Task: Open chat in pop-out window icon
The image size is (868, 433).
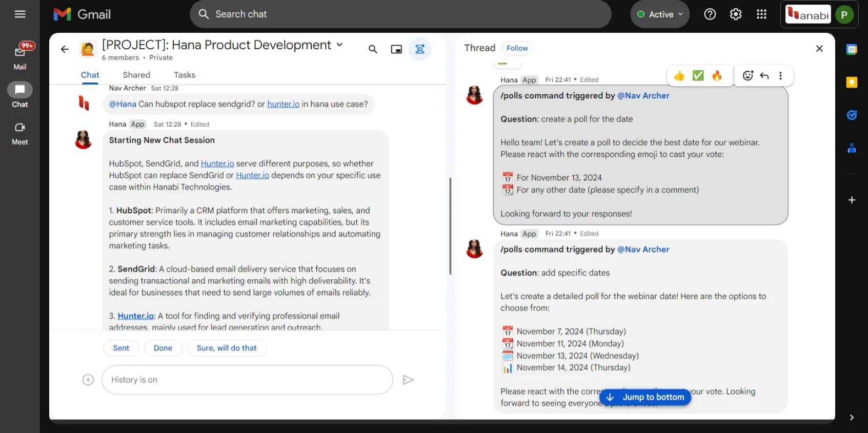Action: click(396, 49)
